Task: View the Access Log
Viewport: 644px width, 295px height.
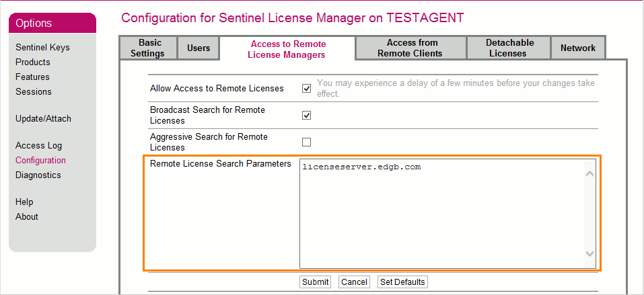Action: pyautogui.click(x=38, y=145)
